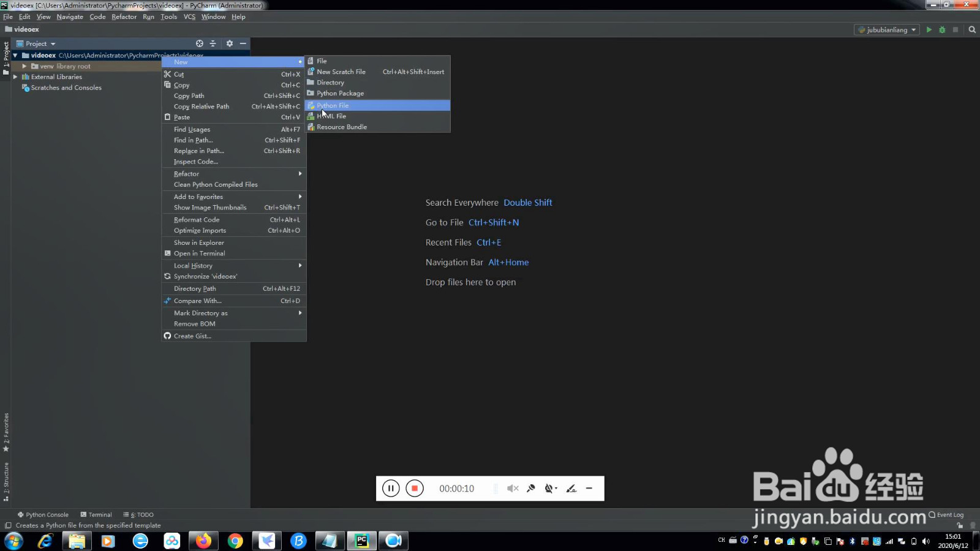Open Internet Explorer from taskbar
The height and width of the screenshot is (551, 980).
45,541
